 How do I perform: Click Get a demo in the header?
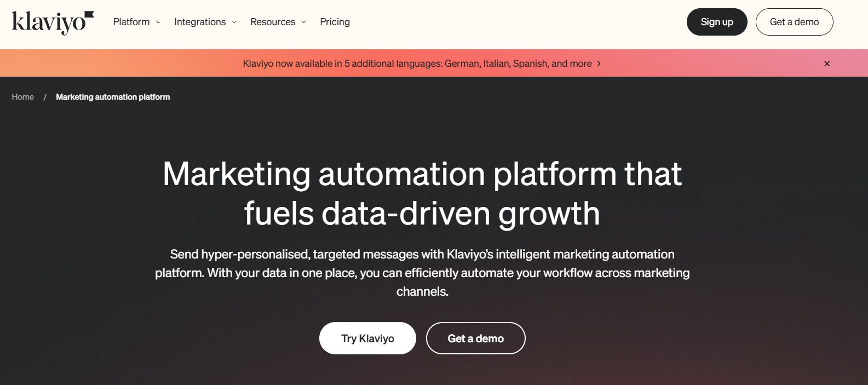pos(794,22)
